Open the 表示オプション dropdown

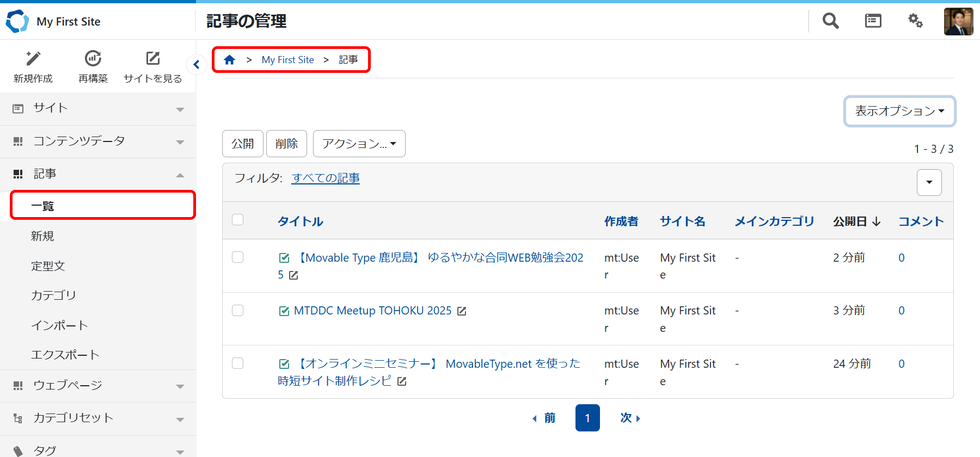coord(899,111)
